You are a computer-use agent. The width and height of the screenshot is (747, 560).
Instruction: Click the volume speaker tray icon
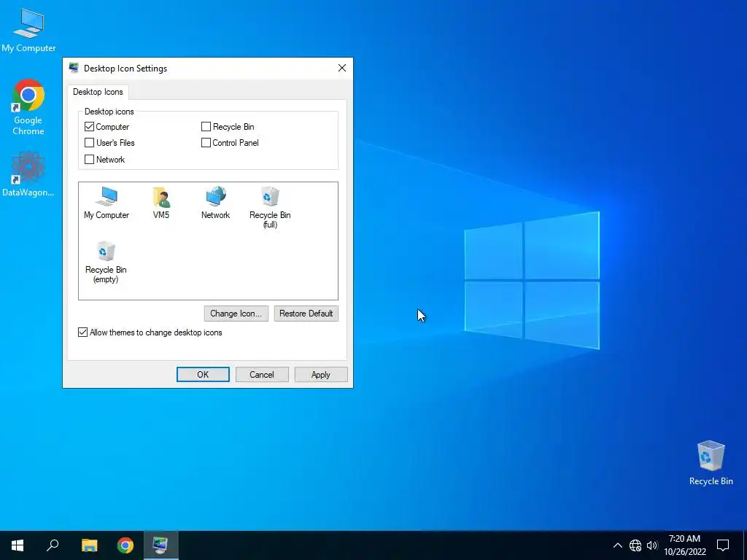point(652,545)
